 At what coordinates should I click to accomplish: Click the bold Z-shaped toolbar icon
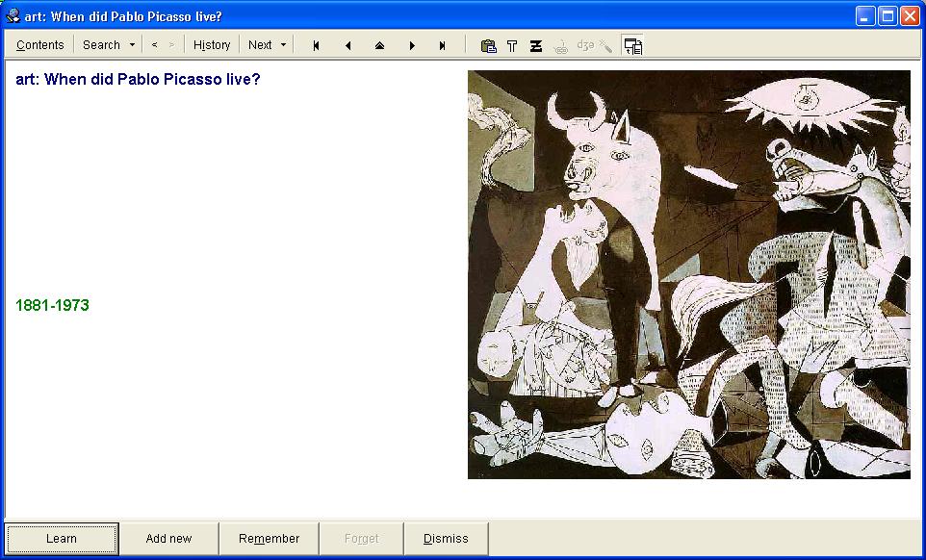pyautogui.click(x=536, y=45)
